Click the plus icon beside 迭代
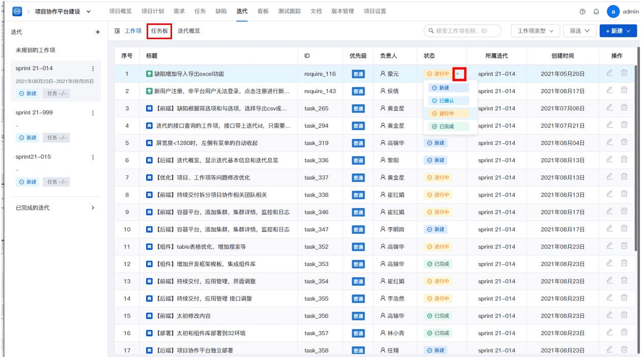The image size is (644, 357). point(98,32)
